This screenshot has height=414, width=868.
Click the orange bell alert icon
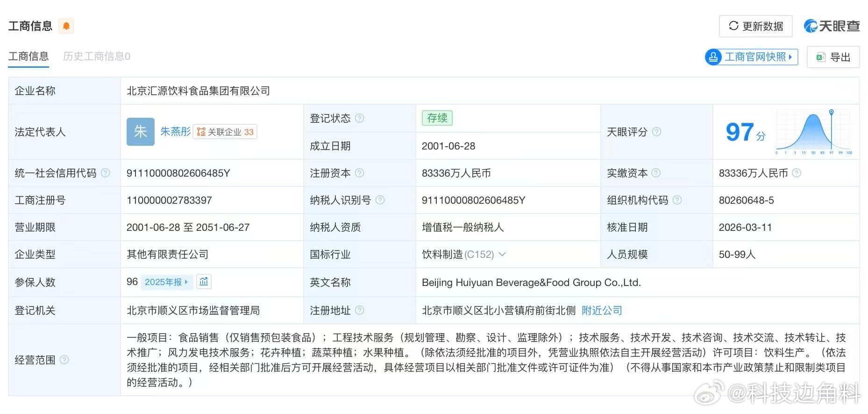(x=66, y=26)
